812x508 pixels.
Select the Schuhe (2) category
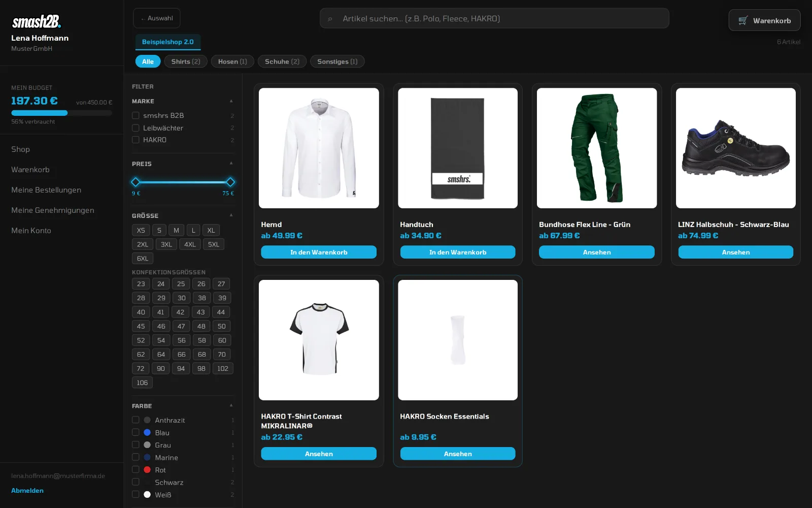pos(282,61)
